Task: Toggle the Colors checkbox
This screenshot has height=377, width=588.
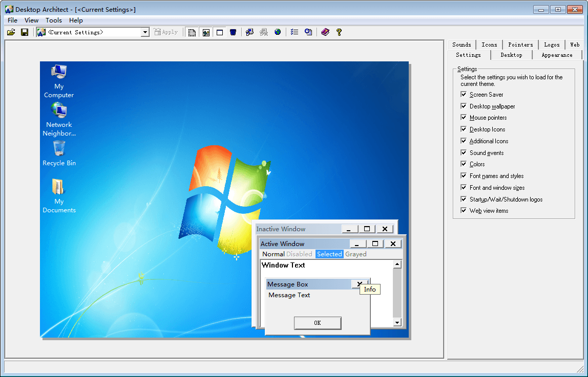Action: point(464,164)
